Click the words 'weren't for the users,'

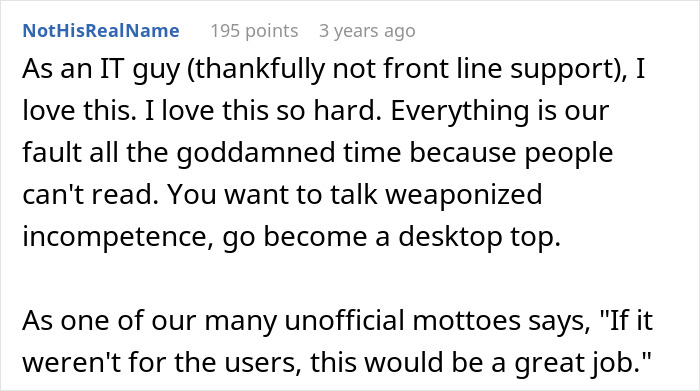point(159,362)
